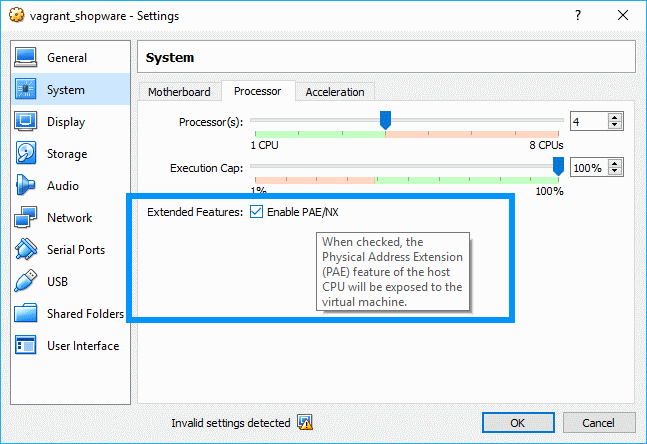Confirm settings with OK button
647x444 pixels.
517,423
